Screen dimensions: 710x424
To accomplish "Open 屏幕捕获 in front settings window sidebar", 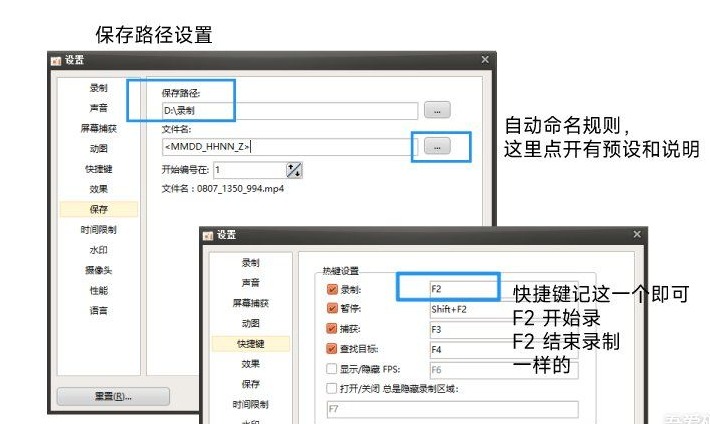I will 250,303.
